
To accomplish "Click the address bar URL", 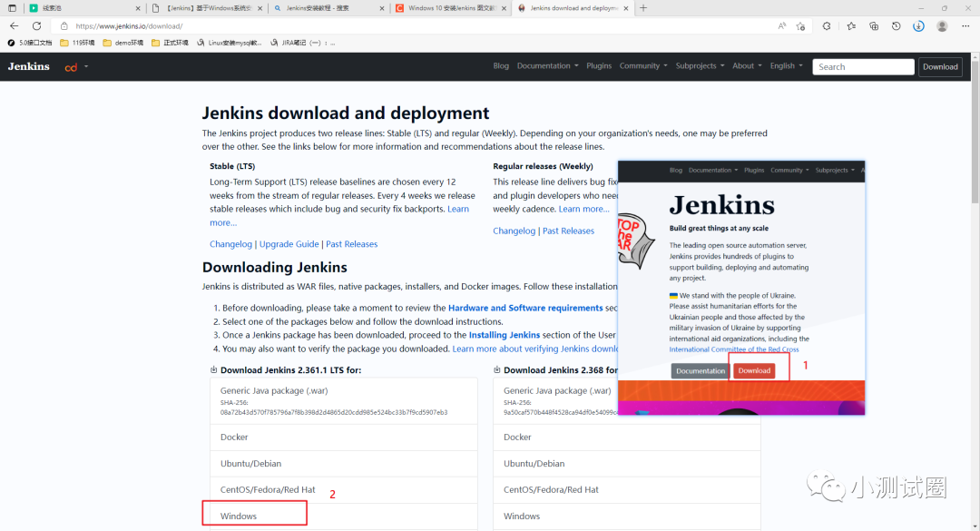I will (x=129, y=26).
